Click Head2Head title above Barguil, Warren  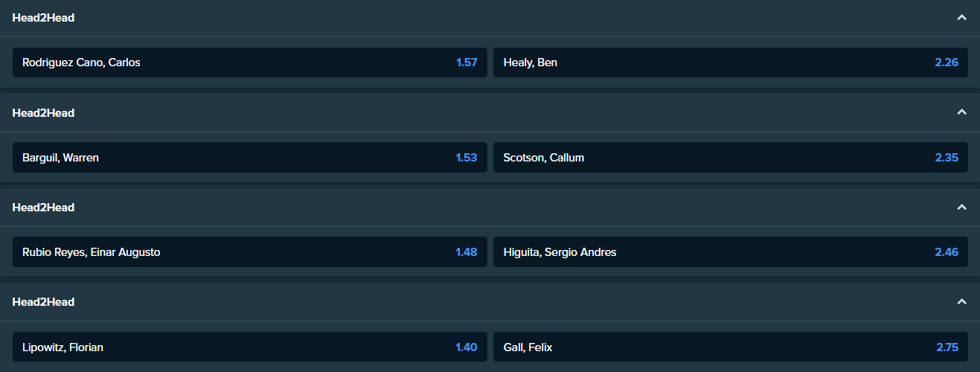coord(43,112)
